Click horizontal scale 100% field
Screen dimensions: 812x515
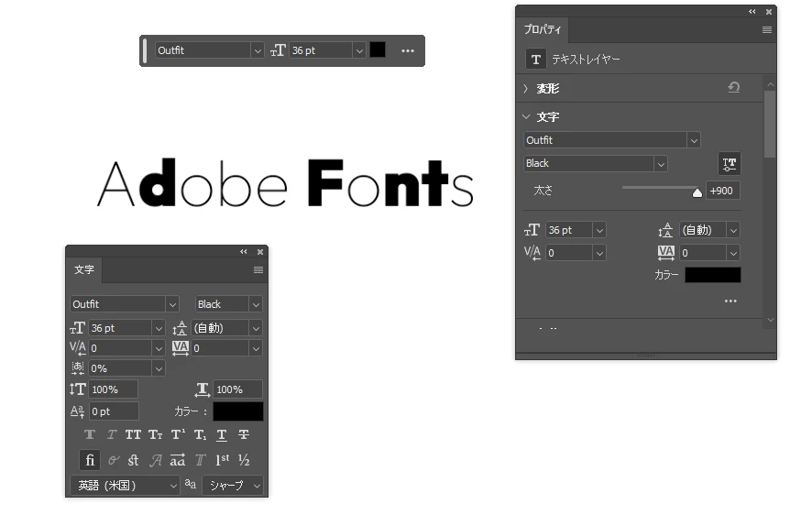237,389
